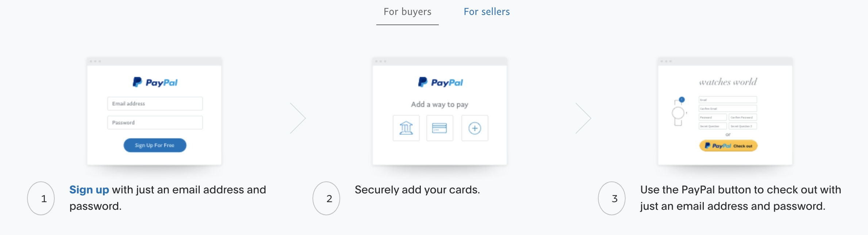
Task: Click the watch illustration on watches world page
Action: pos(678,113)
